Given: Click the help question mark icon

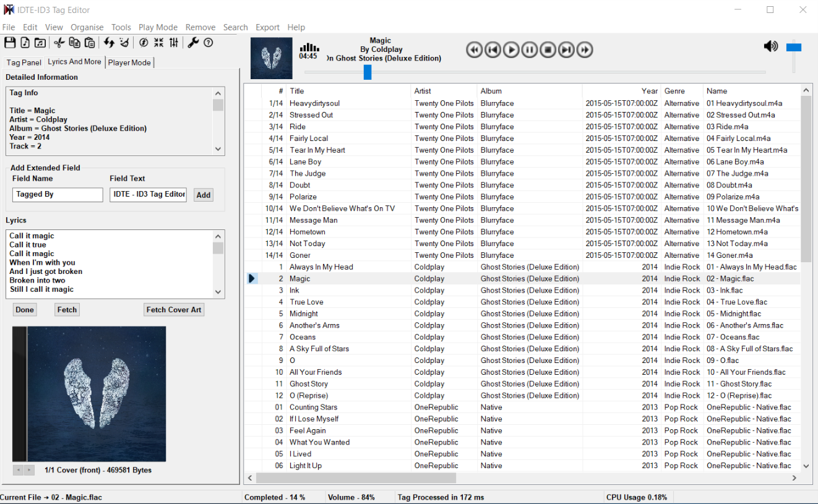Looking at the screenshot, I should [209, 43].
